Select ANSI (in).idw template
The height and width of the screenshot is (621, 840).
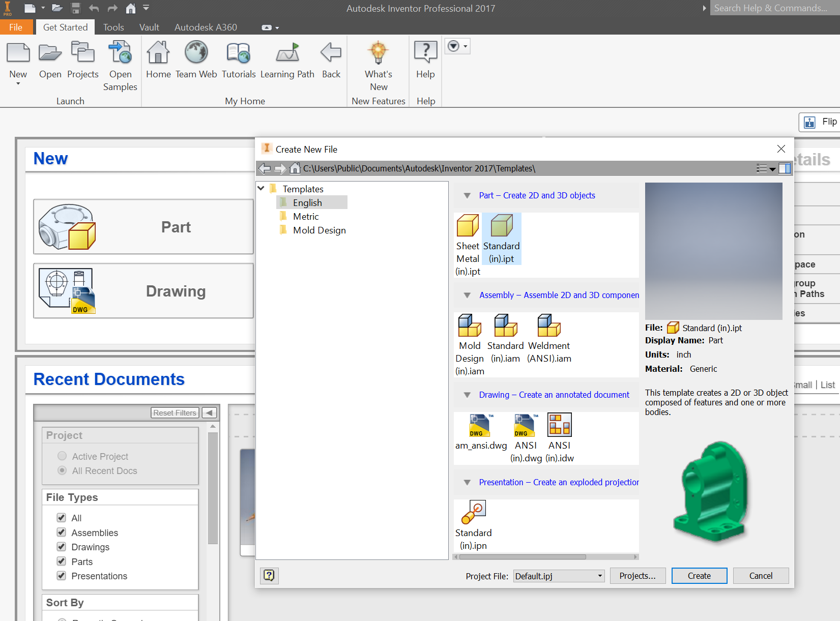click(559, 438)
